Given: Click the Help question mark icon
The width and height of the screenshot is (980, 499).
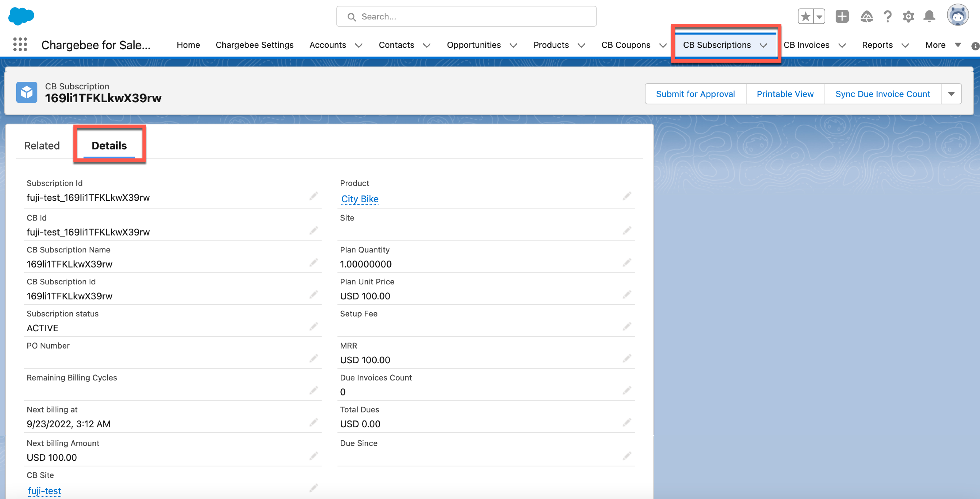Looking at the screenshot, I should [x=888, y=16].
